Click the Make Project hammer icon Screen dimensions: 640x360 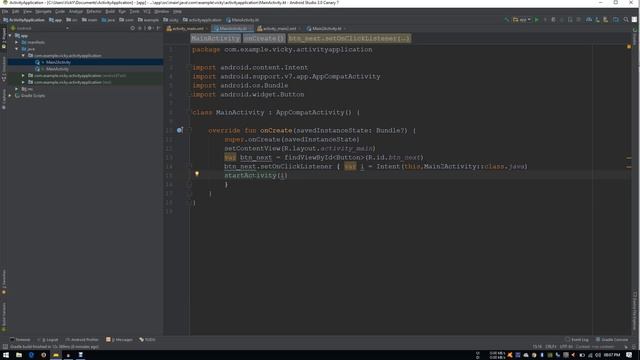click(507, 20)
